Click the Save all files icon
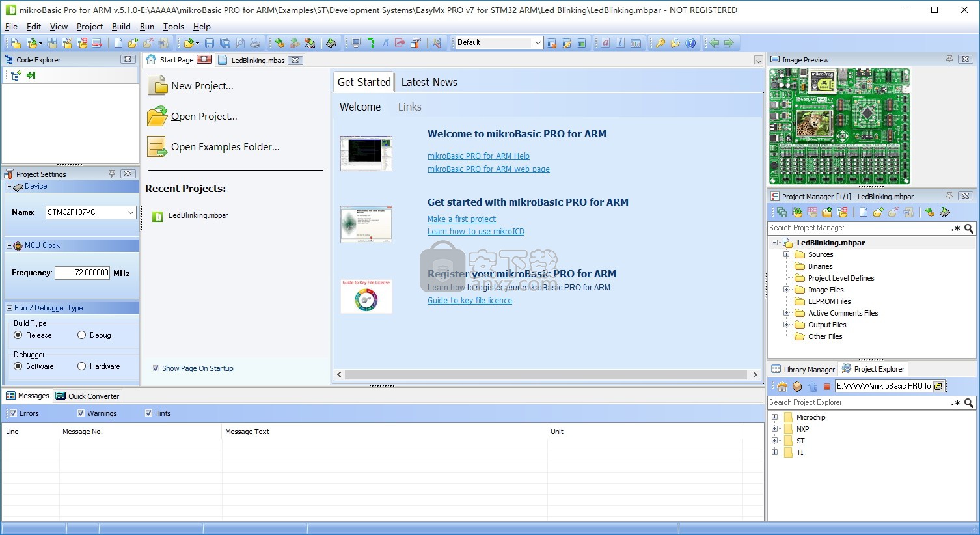This screenshot has width=980, height=535. pos(225,43)
